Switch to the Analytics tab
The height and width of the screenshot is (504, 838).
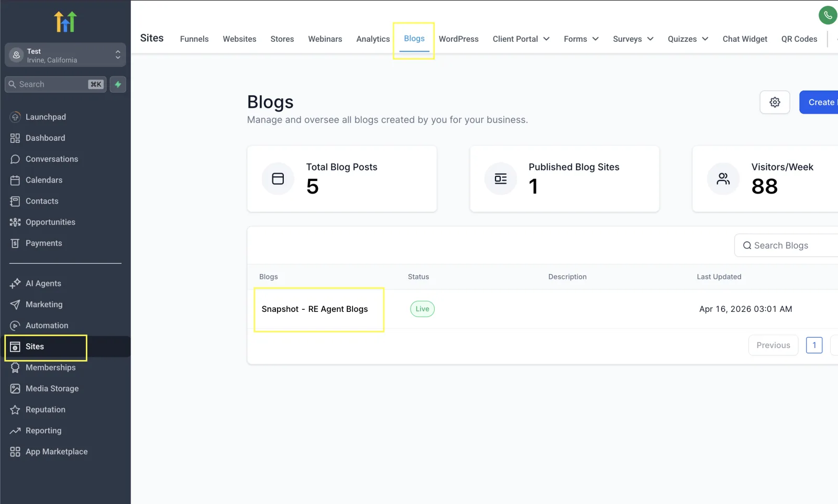(x=373, y=39)
